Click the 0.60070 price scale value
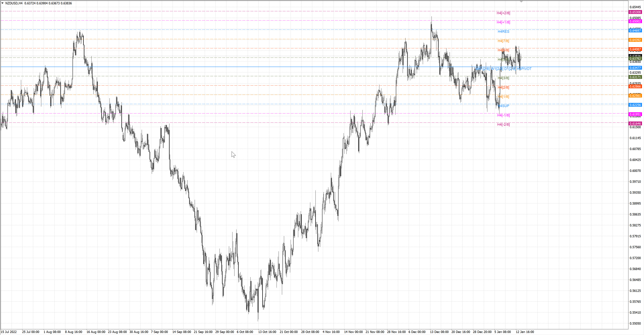Viewport: 644px width, 335px height. 635,171
